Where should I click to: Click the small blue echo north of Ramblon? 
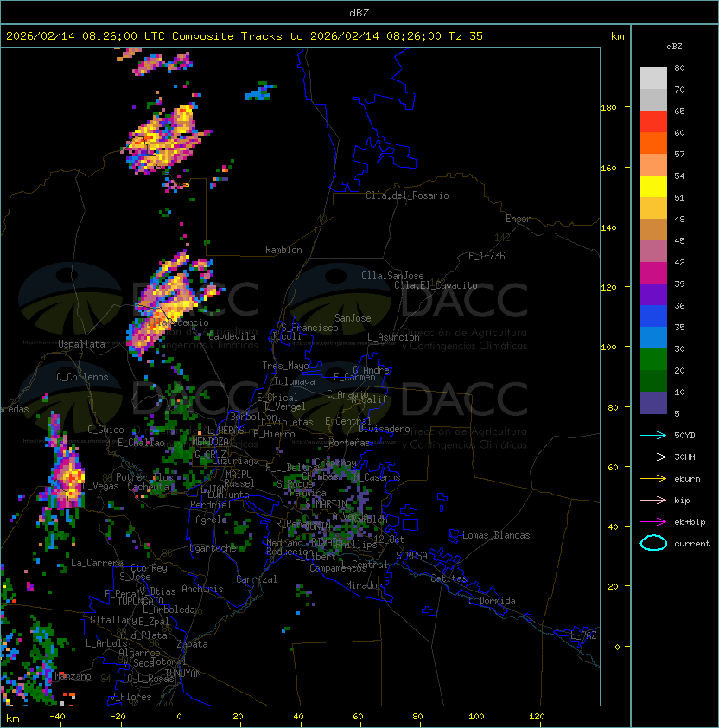(x=260, y=91)
